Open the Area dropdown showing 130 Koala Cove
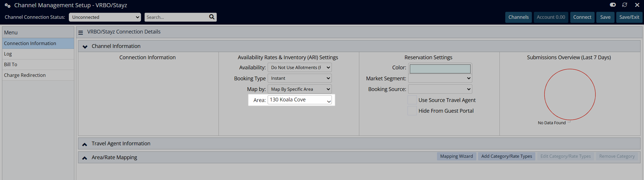Image resolution: width=644 pixels, height=180 pixels. pyautogui.click(x=300, y=100)
